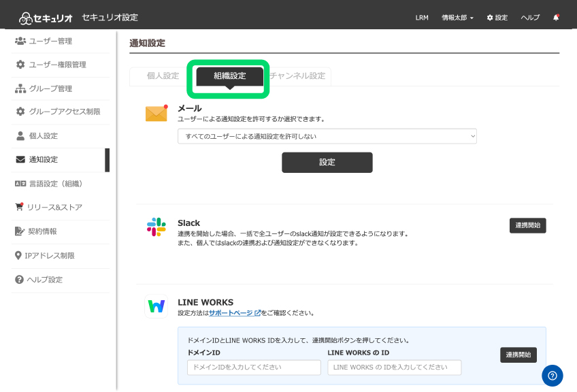Expand the mail notification permission dropdown

pyautogui.click(x=327, y=136)
